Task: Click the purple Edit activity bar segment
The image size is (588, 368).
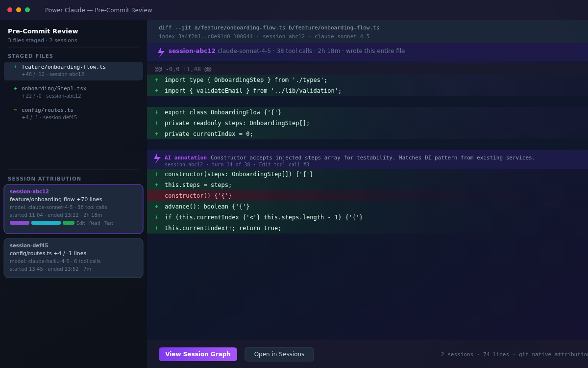Action: 20,223
